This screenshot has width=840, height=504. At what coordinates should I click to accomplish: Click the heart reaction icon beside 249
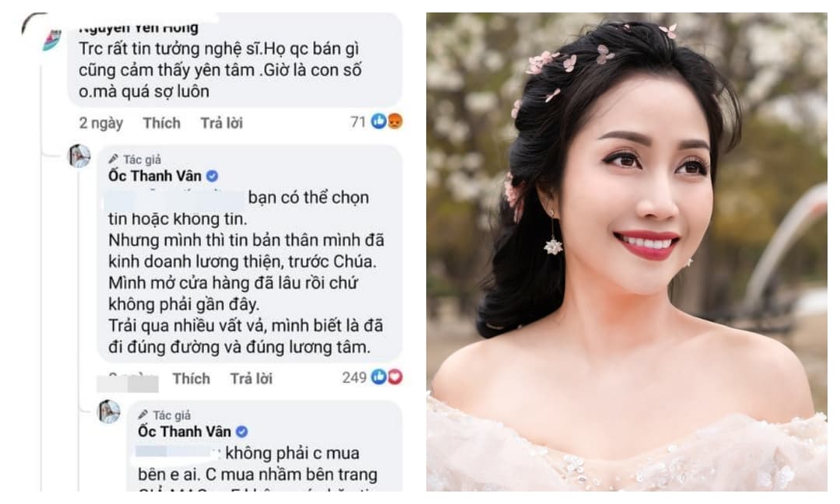pos(395,377)
